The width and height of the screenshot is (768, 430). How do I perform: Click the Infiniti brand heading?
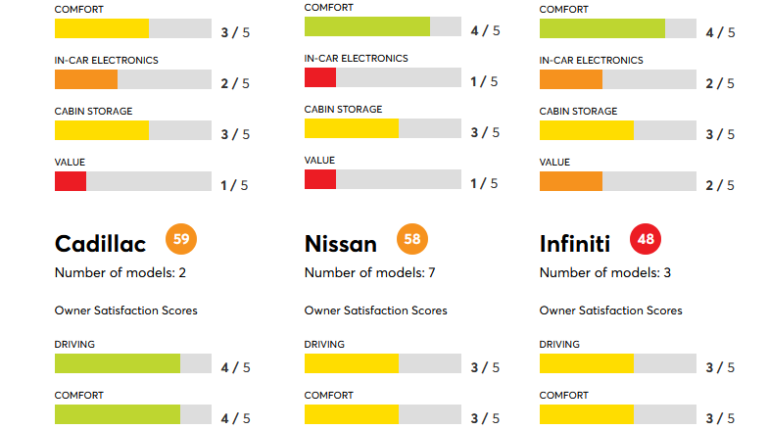coord(575,244)
